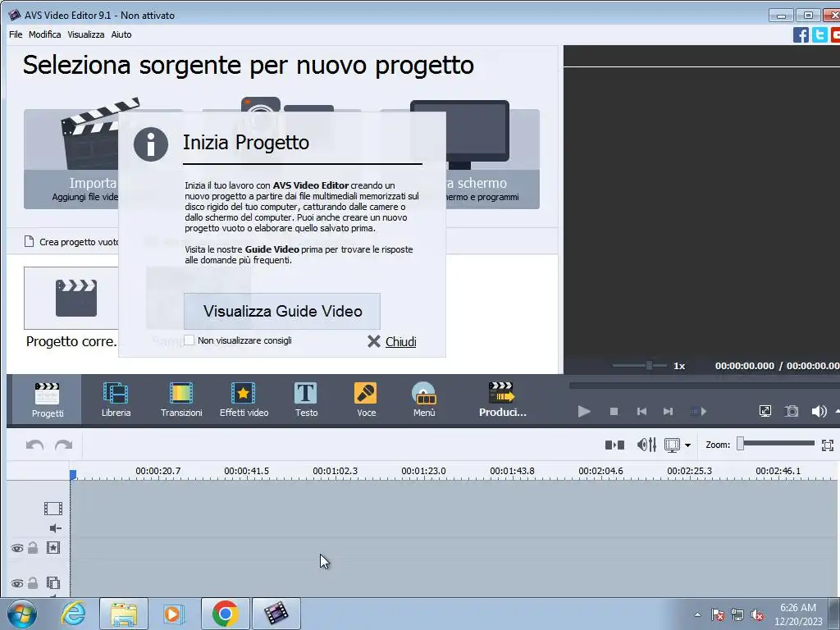Open the Aiuto menu
The width and height of the screenshot is (840, 630).
click(x=121, y=34)
